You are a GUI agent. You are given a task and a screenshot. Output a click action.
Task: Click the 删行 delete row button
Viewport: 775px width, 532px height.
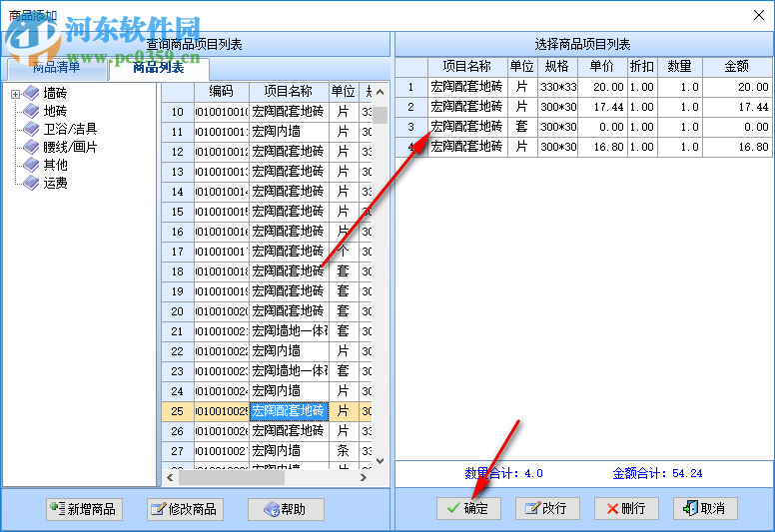click(x=626, y=508)
